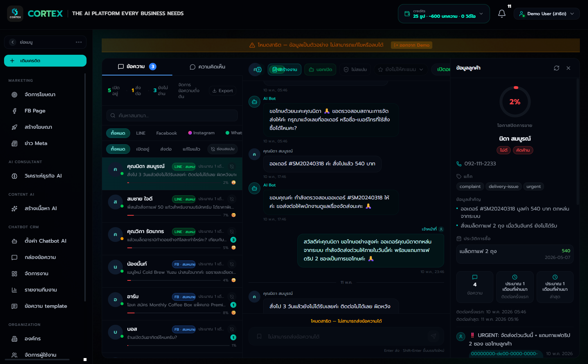Open the Demo User account menu
This screenshot has width=588, height=364.
(x=547, y=14)
